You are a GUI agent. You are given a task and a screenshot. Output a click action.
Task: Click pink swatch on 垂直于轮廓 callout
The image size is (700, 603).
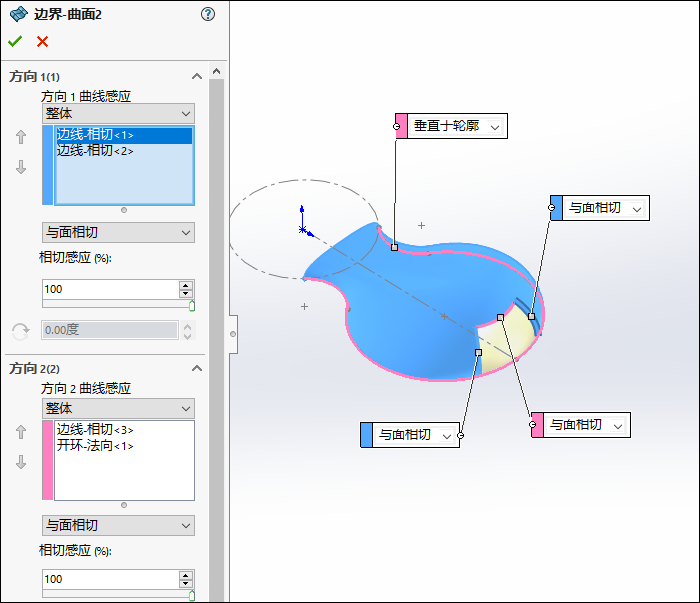click(402, 126)
